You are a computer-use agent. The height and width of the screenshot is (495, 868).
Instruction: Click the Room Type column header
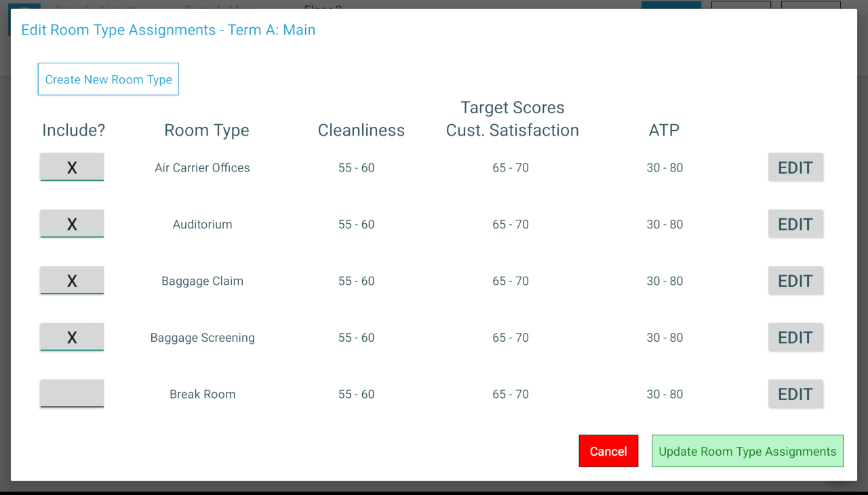coord(207,130)
